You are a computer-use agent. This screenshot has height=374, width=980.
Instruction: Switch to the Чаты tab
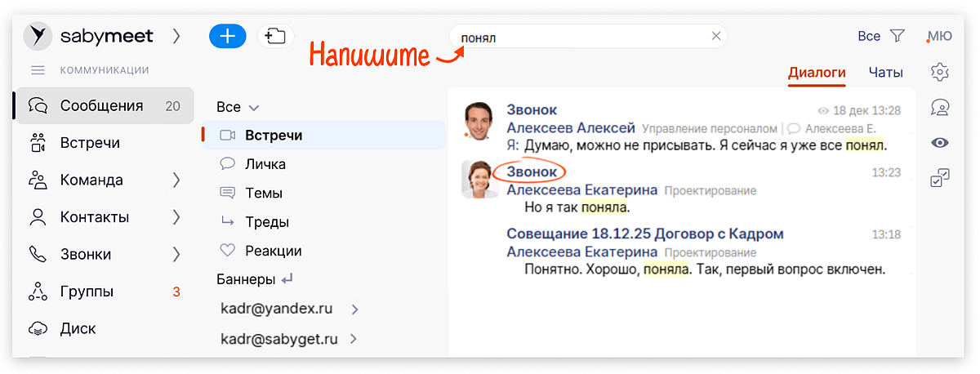coord(885,72)
